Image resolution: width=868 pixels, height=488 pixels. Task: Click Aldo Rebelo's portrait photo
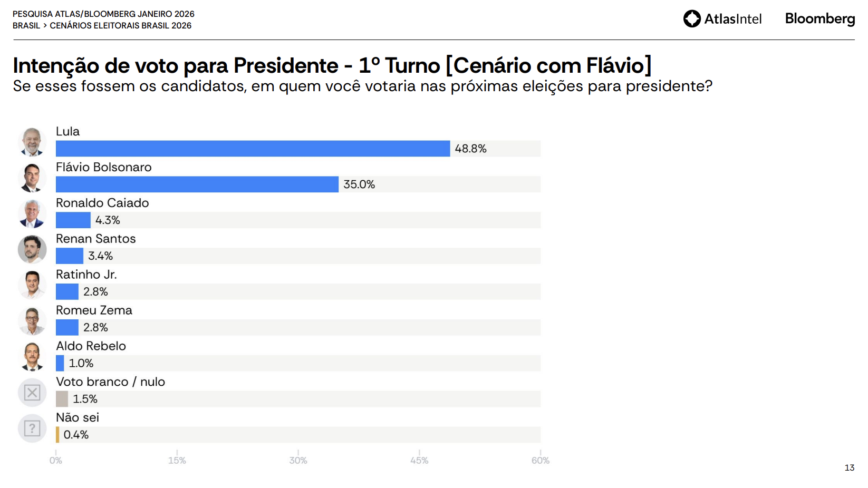[x=32, y=357]
